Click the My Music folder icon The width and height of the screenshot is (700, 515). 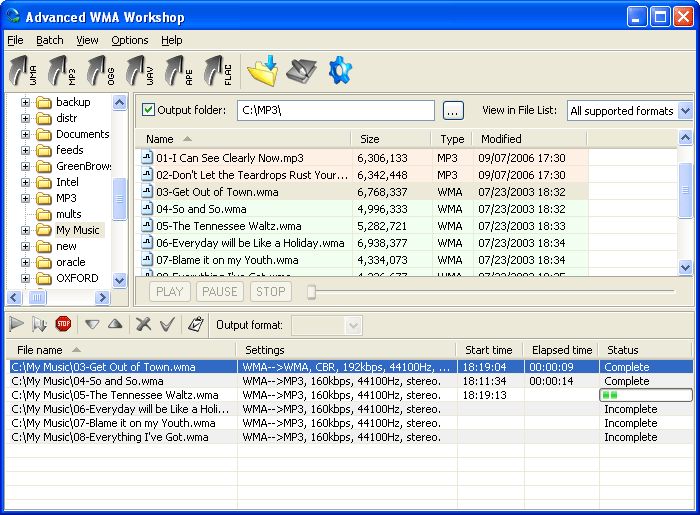[44, 230]
